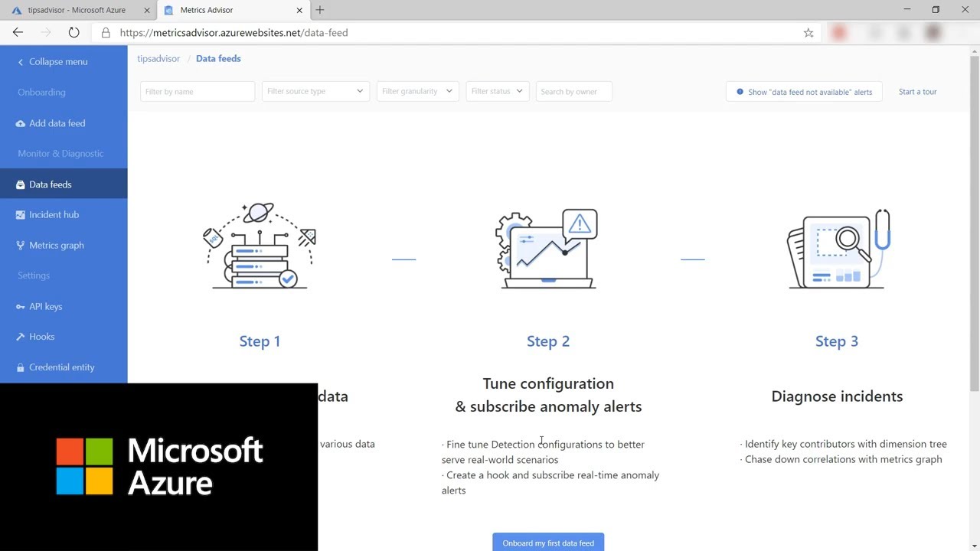Click the Incident hub sidebar icon
The image size is (980, 551).
click(x=21, y=215)
